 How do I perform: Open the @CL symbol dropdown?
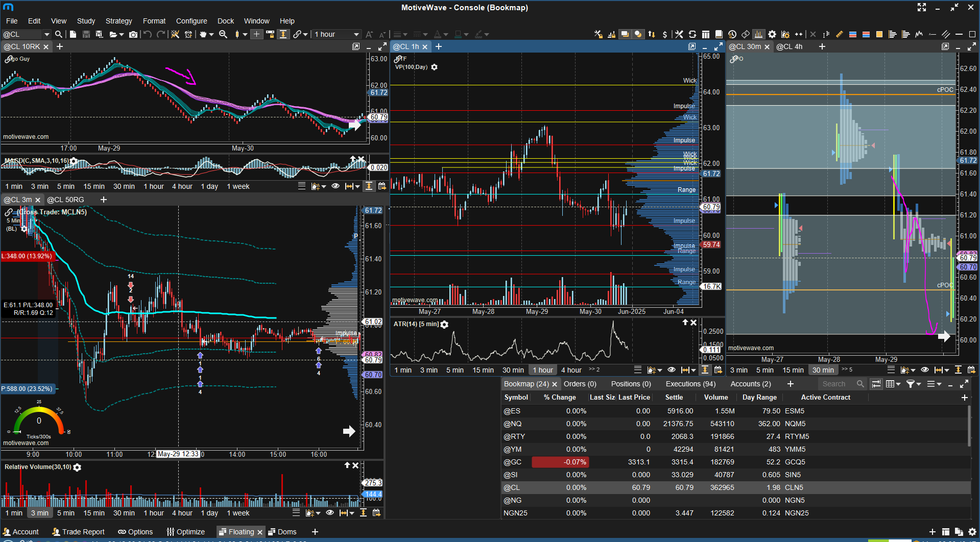click(46, 34)
